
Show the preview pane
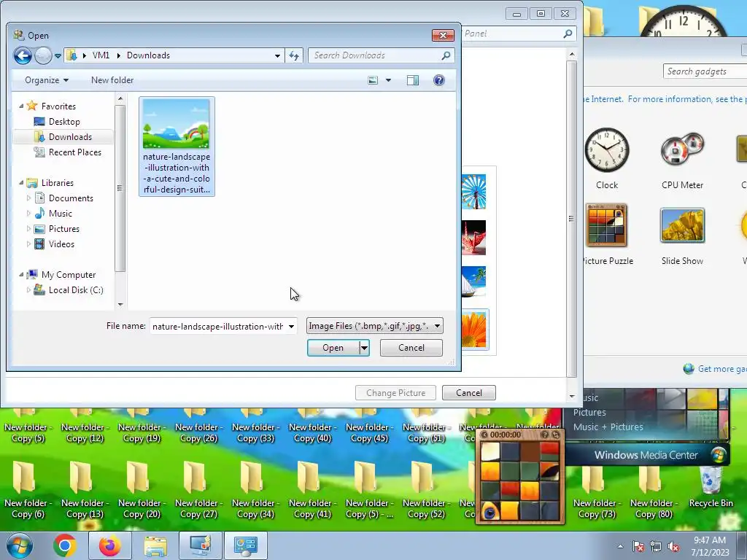413,80
